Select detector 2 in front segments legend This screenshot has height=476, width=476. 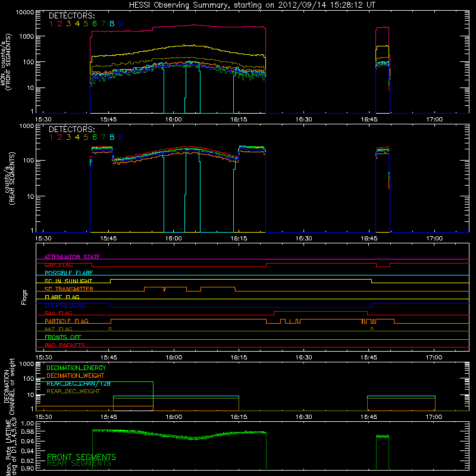[x=60, y=24]
